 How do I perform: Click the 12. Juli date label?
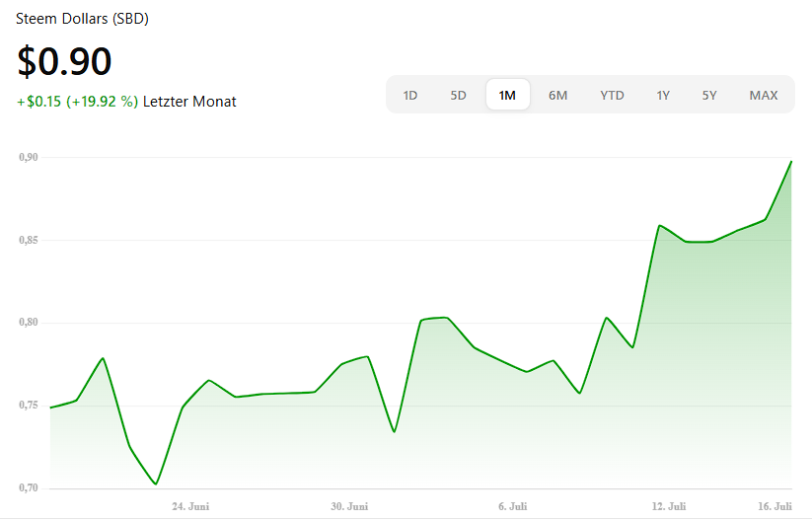(x=669, y=506)
